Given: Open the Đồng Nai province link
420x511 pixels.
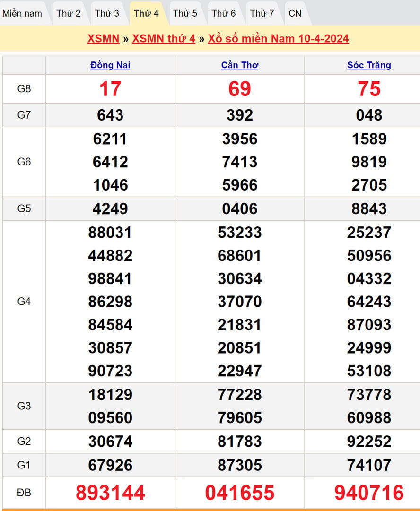Looking at the screenshot, I should pos(110,65).
